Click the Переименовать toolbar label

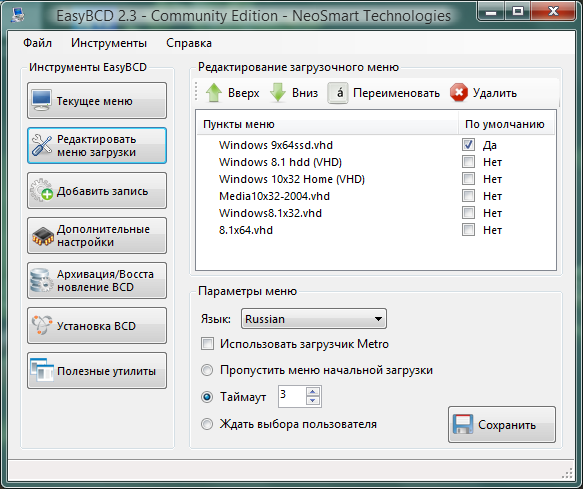click(396, 93)
